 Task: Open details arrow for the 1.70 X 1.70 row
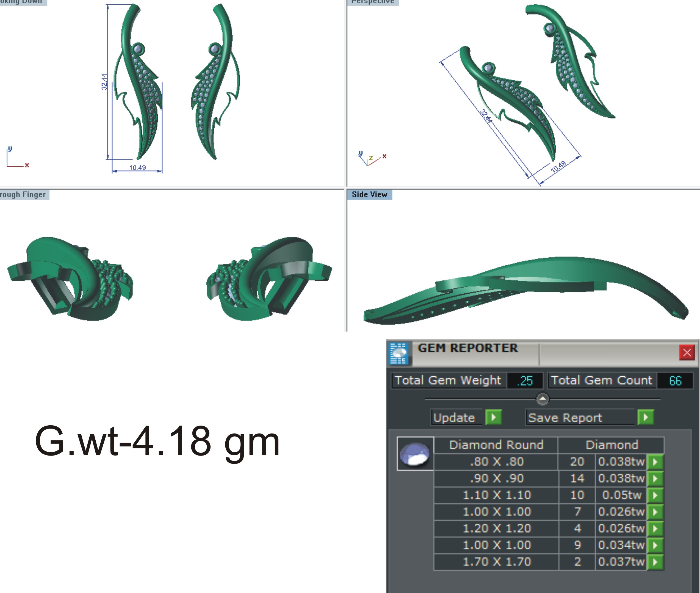656,562
